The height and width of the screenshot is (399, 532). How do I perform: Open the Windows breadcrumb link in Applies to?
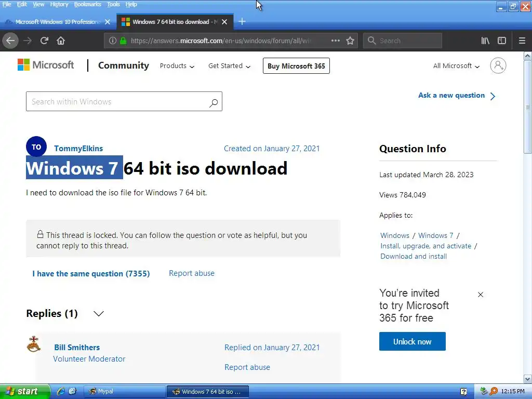[395, 235]
